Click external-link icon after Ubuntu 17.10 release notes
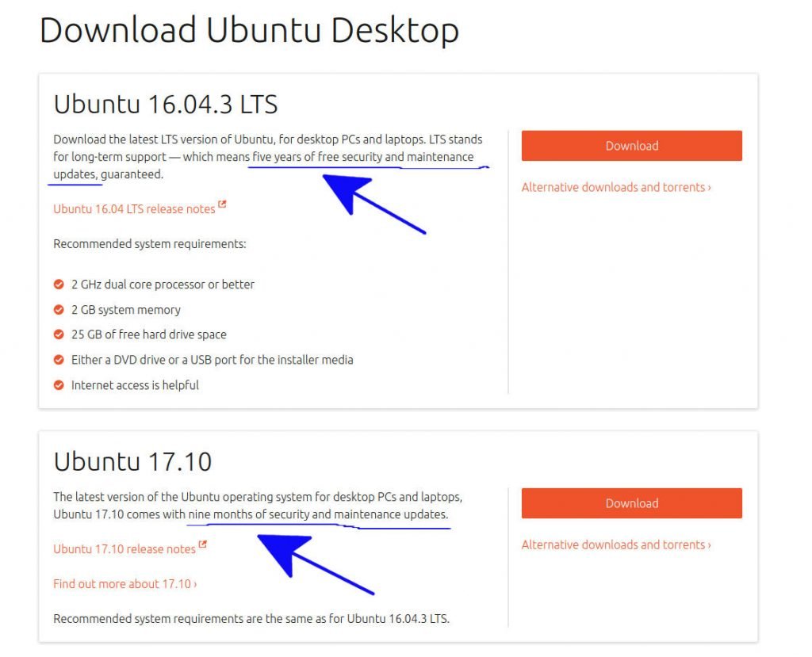This screenshot has height=657, width=812. pyautogui.click(x=203, y=546)
